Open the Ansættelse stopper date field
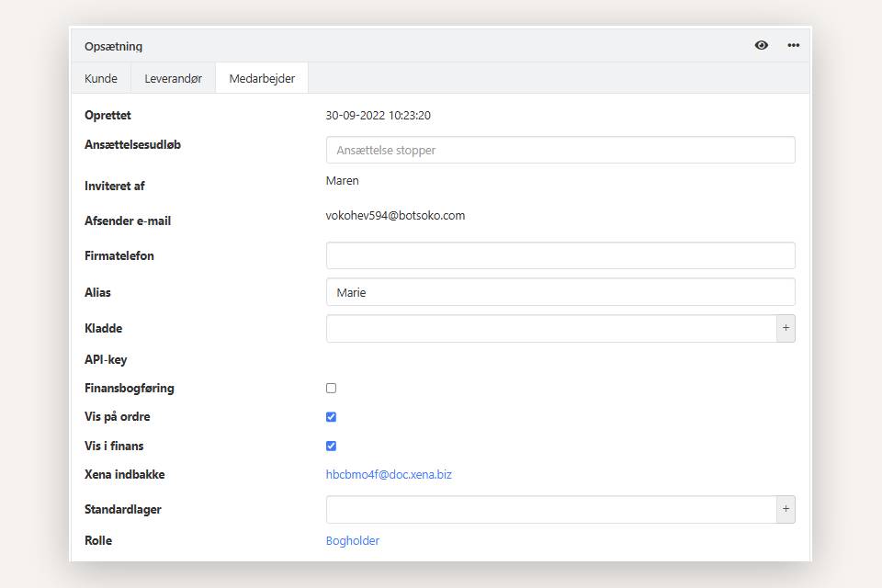Screen dimensions: 882x588 [x=560, y=150]
